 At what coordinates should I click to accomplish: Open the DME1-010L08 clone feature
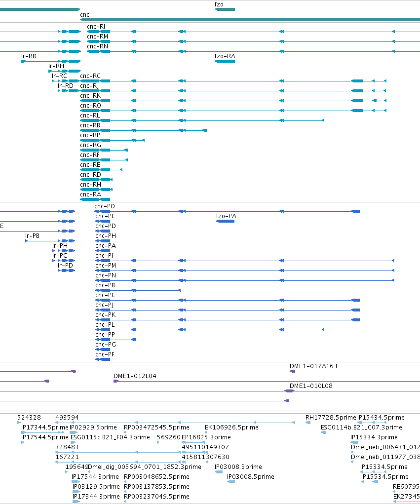311,386
